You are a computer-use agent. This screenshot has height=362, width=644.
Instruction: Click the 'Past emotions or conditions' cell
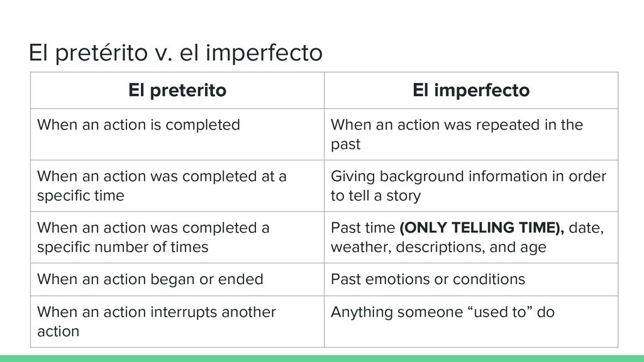click(471, 280)
